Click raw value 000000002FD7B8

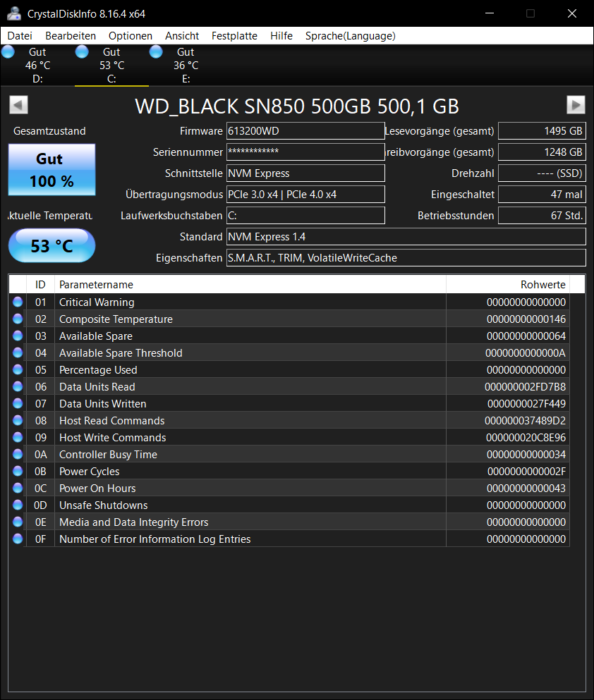point(526,386)
